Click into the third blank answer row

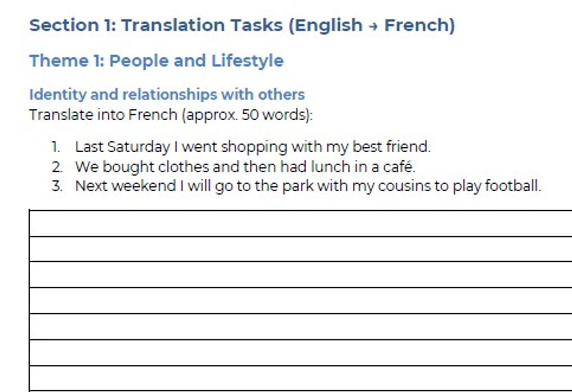[x=300, y=275]
